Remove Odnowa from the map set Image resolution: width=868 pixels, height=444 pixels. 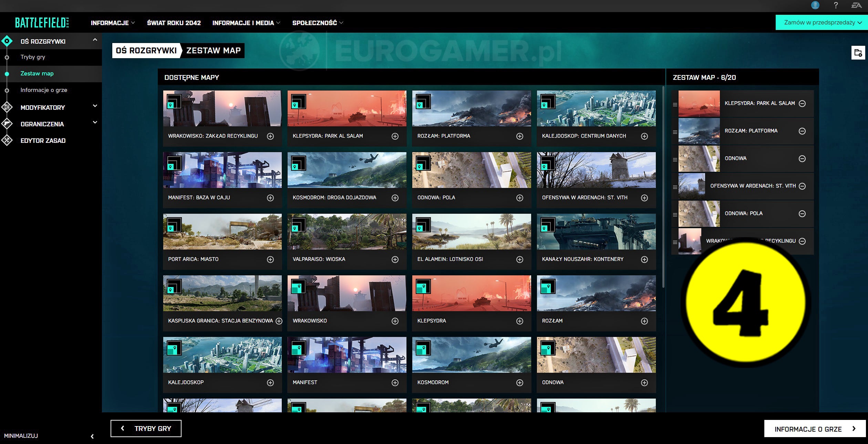click(802, 159)
